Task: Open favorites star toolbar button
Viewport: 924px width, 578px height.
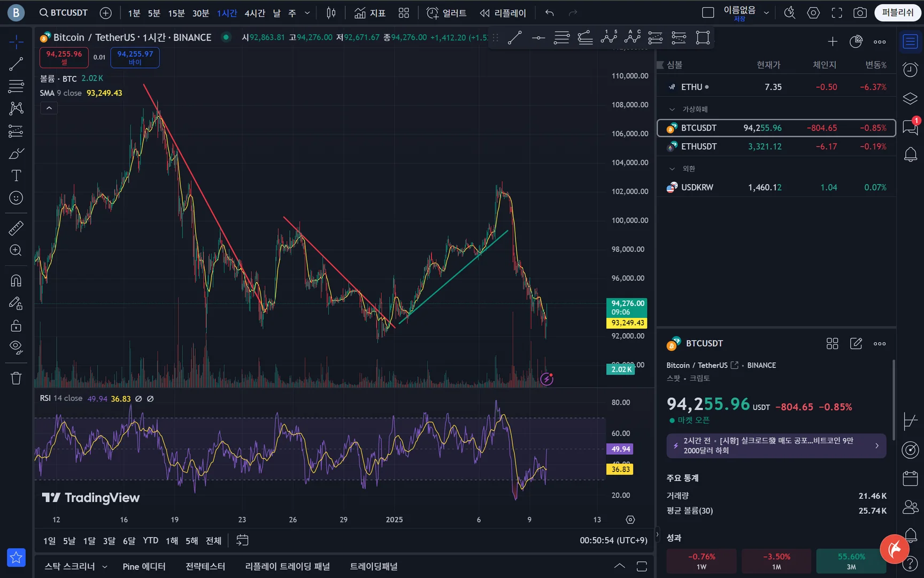Action: pyautogui.click(x=16, y=558)
